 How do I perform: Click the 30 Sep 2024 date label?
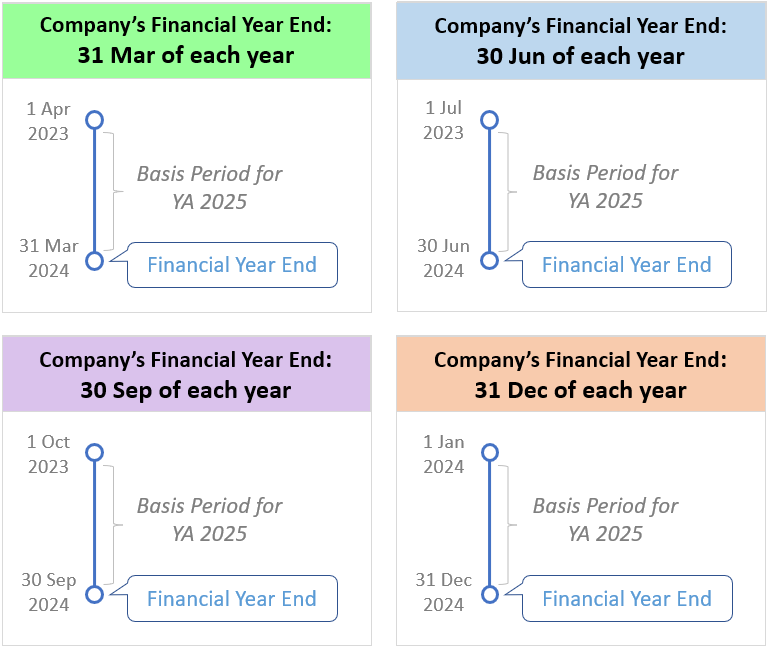(x=49, y=592)
